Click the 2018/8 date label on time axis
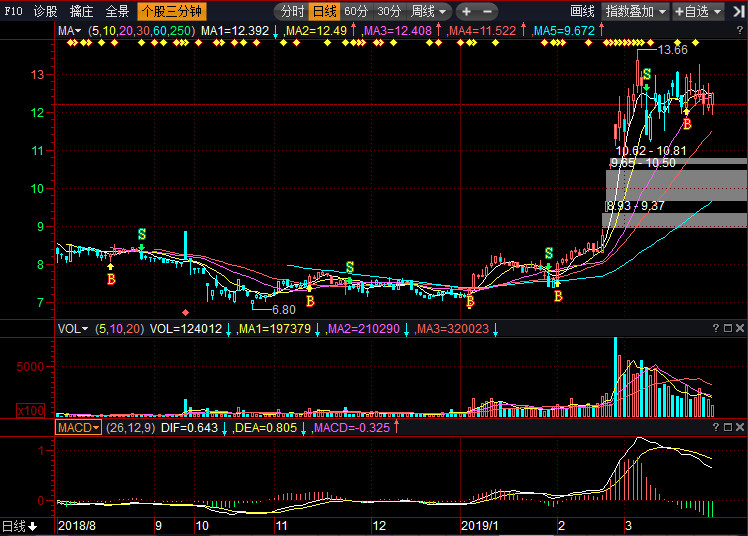748x536 pixels. 76,526
